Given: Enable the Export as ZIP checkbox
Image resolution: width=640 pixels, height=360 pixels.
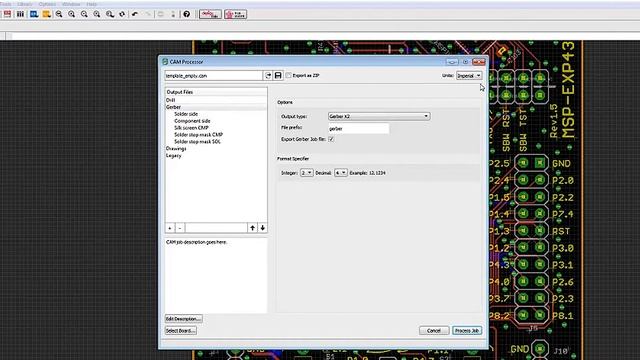Looking at the screenshot, I should [x=289, y=76].
